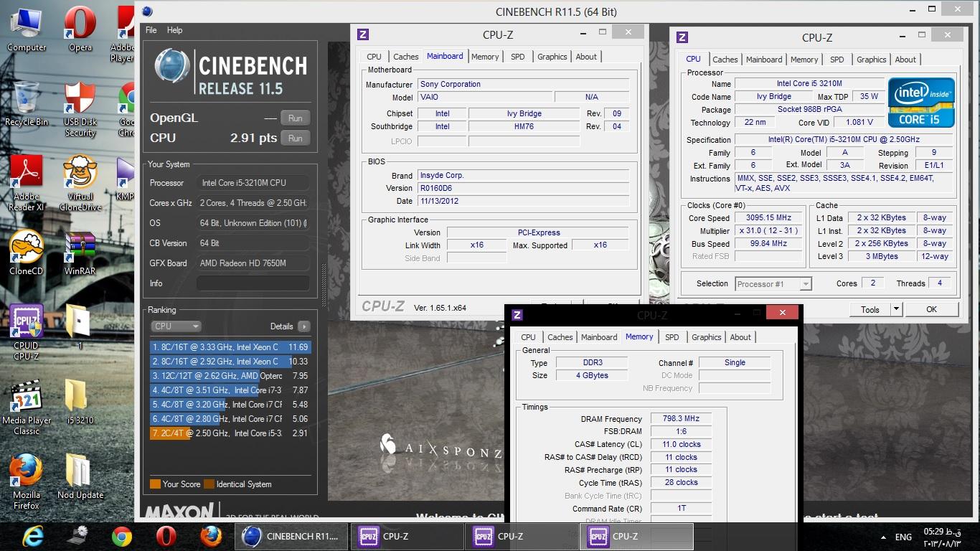Image resolution: width=980 pixels, height=551 pixels.
Task: Open Caches tab in Mainboard window
Action: (x=405, y=57)
